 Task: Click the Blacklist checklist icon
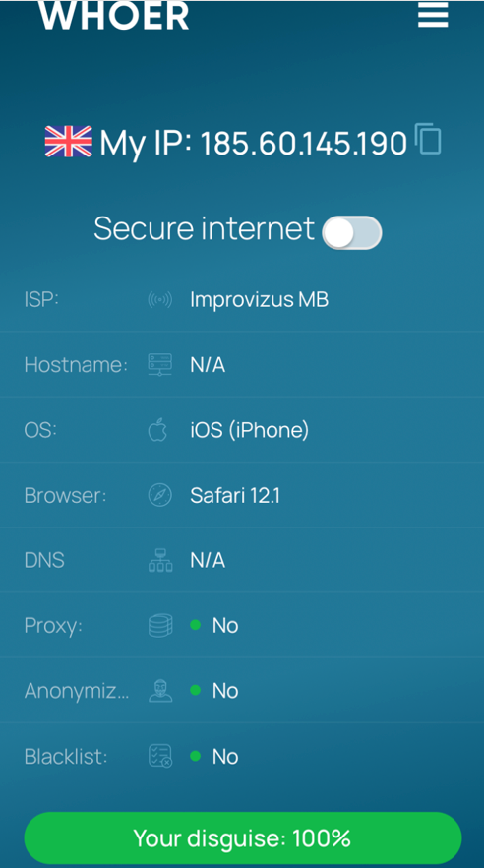160,756
